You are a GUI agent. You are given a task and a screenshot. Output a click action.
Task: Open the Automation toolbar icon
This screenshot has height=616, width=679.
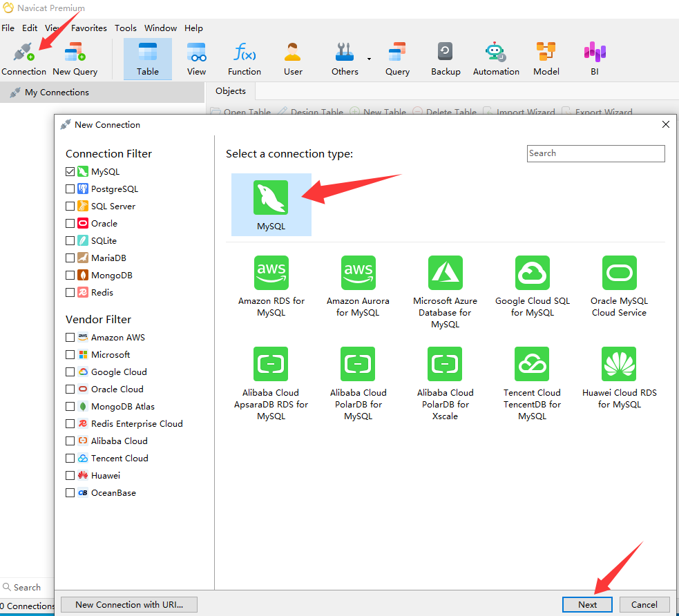coord(496,59)
